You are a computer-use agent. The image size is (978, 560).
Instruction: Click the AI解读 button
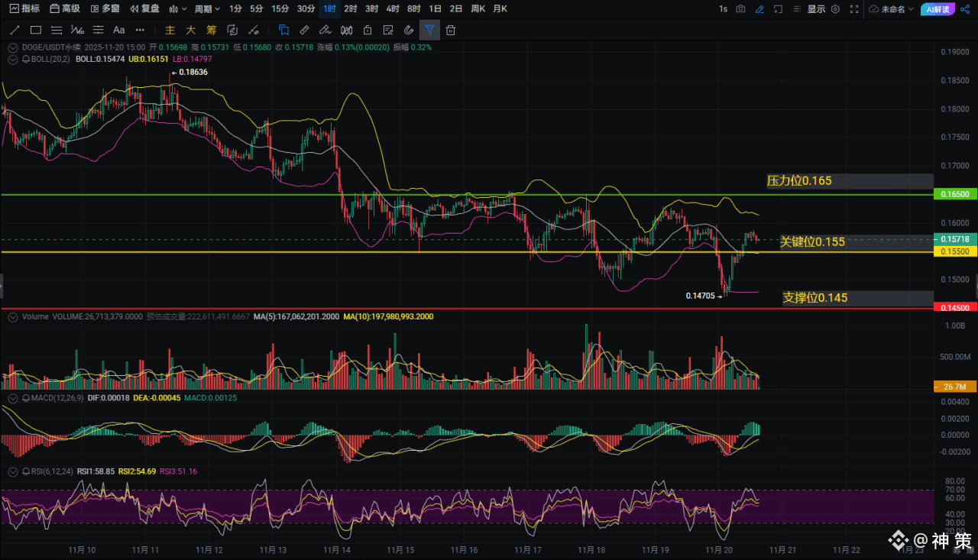pyautogui.click(x=936, y=9)
